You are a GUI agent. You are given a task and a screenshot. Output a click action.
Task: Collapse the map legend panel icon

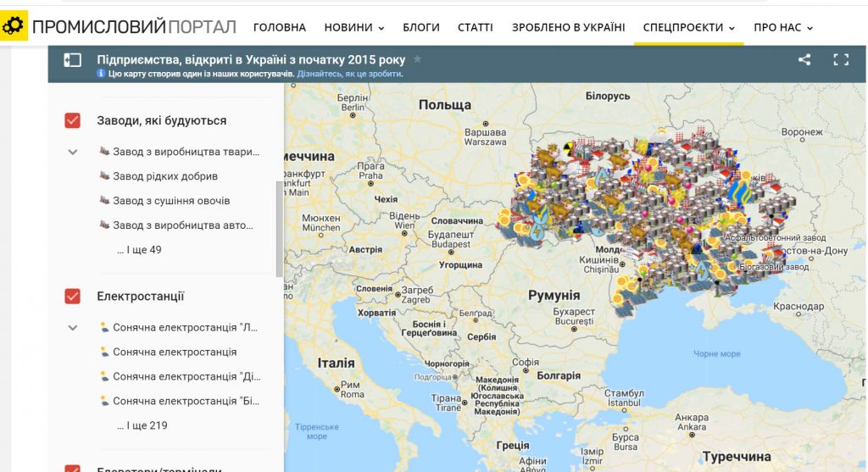pyautogui.click(x=73, y=60)
